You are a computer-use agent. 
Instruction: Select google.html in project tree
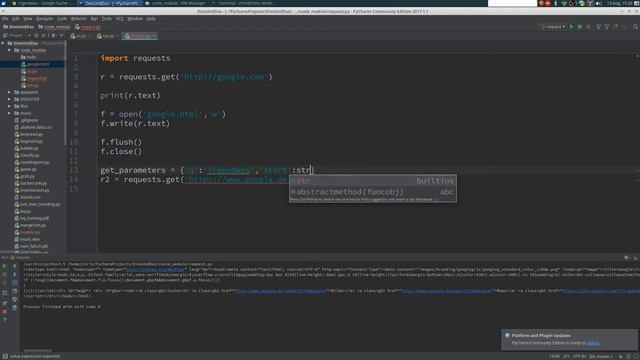click(35, 64)
